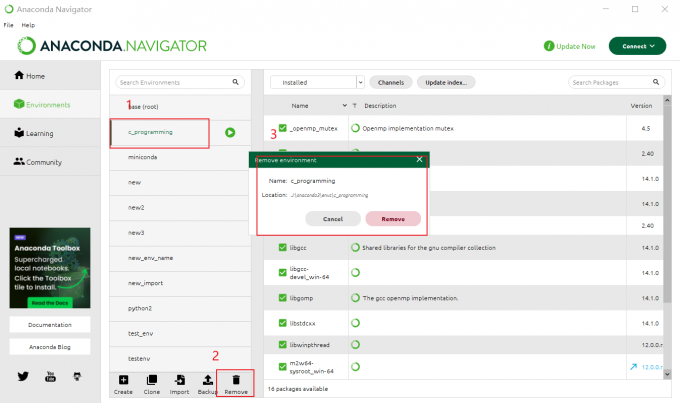Click the libstdcxx status circle icon

[355, 323]
